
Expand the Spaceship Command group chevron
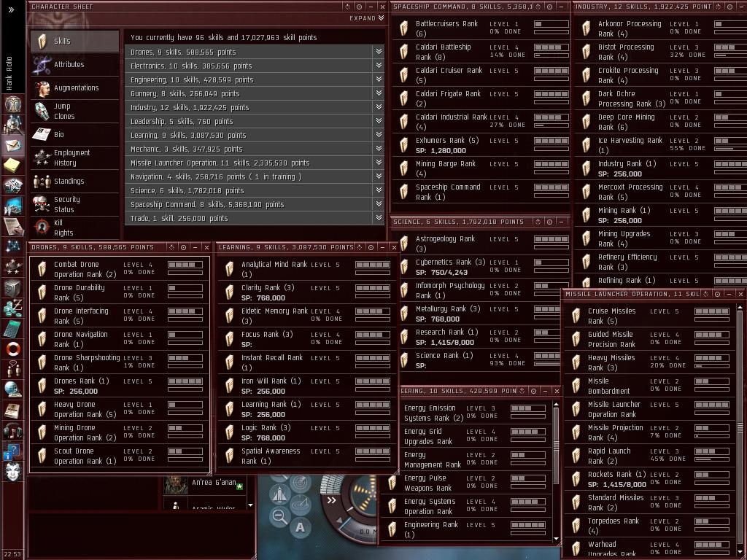point(379,204)
